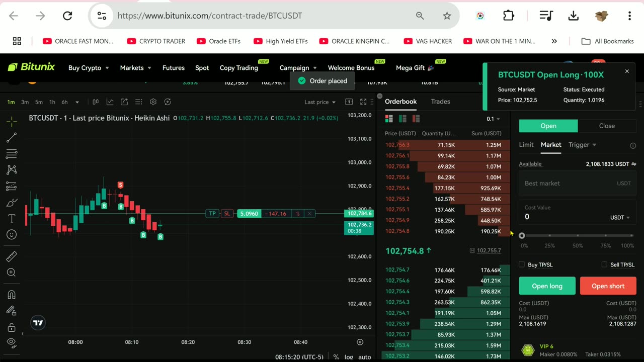
Task: Toggle percent scale on chart
Action: (336, 357)
